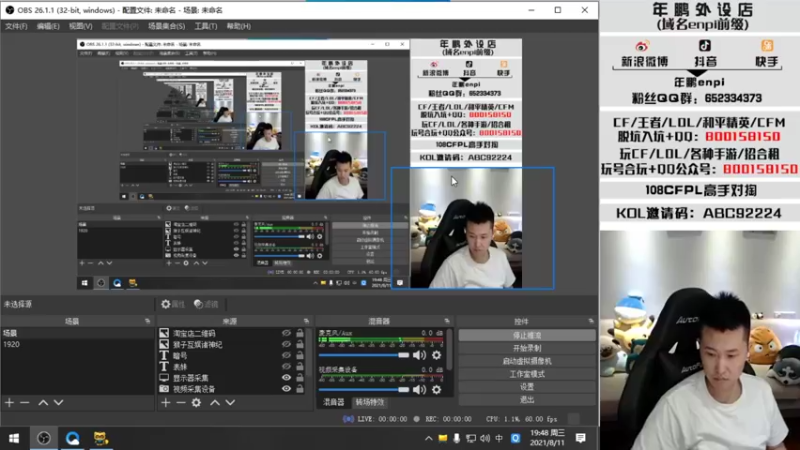Screen dimensions: 800x450
Task: Add a new source in the 来源 panel
Action: tap(166, 403)
